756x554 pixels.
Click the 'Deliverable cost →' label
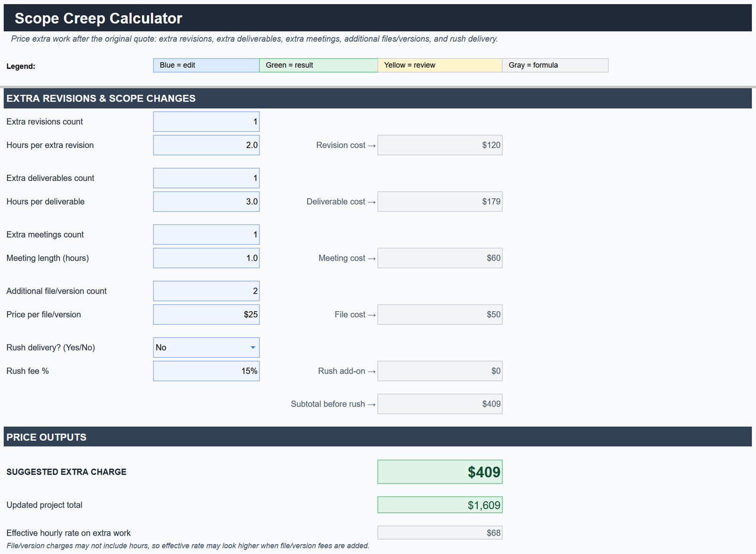[341, 202]
